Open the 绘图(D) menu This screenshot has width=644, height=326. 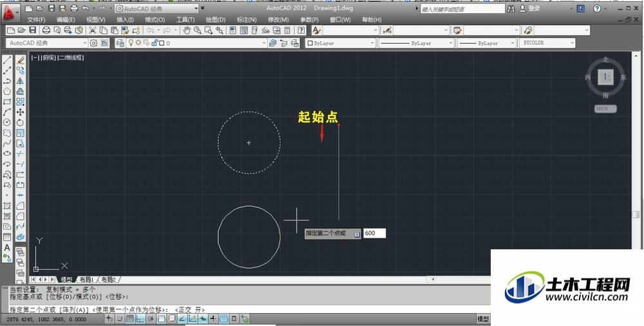tap(216, 20)
